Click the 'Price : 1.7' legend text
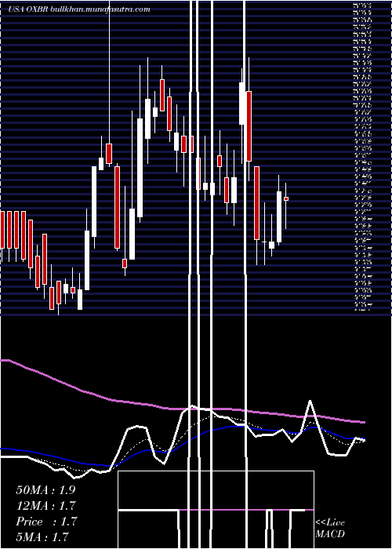This screenshot has height=549, width=392. (45, 522)
